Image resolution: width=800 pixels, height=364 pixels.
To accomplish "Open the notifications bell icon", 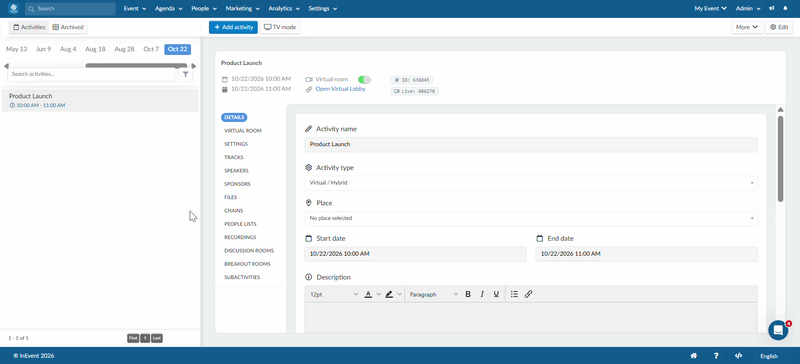I will 785,8.
